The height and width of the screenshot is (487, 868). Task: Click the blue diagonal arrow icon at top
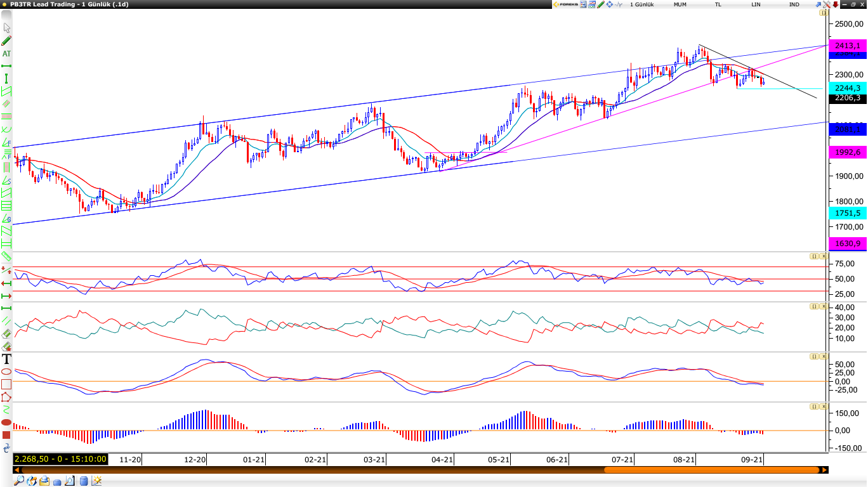point(819,4)
